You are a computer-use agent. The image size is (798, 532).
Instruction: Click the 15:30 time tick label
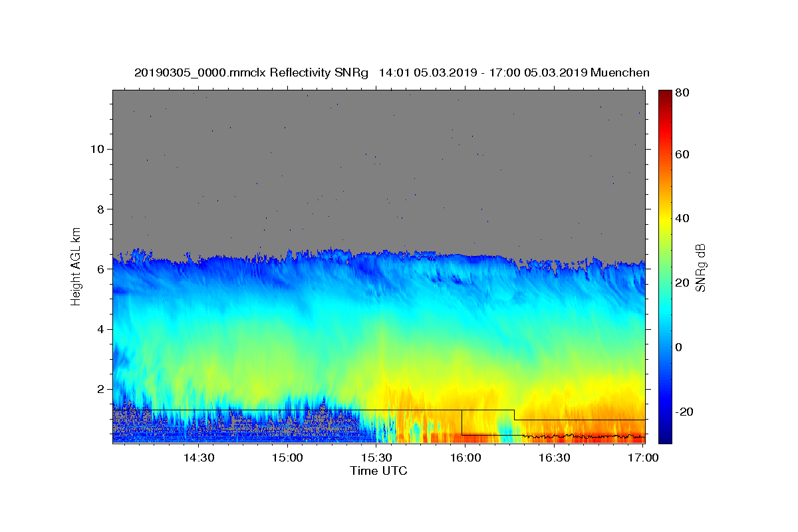pos(376,458)
